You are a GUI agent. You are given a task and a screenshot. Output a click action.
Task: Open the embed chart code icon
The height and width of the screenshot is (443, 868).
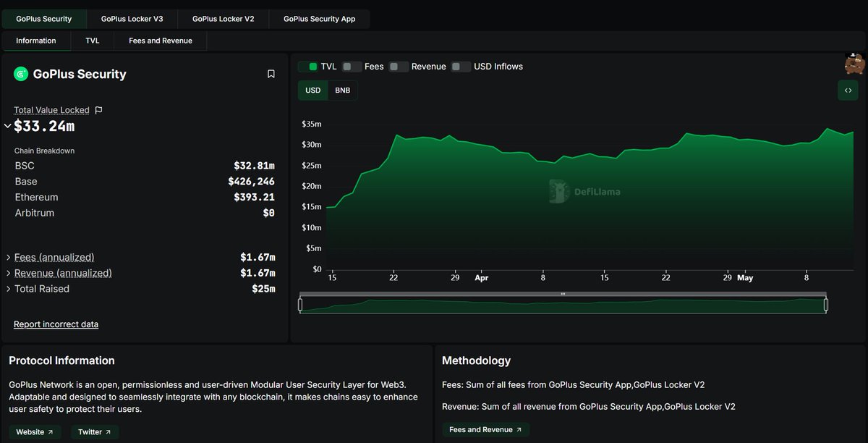click(x=848, y=90)
